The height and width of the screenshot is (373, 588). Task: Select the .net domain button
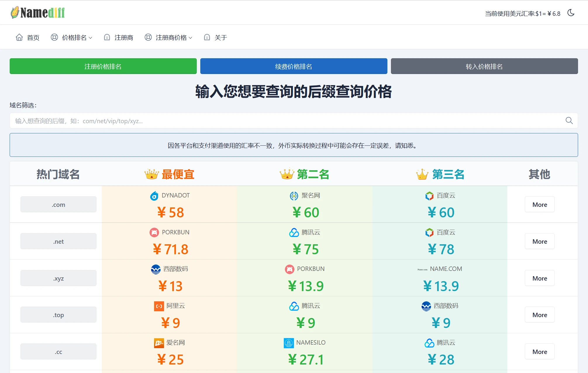tap(58, 241)
